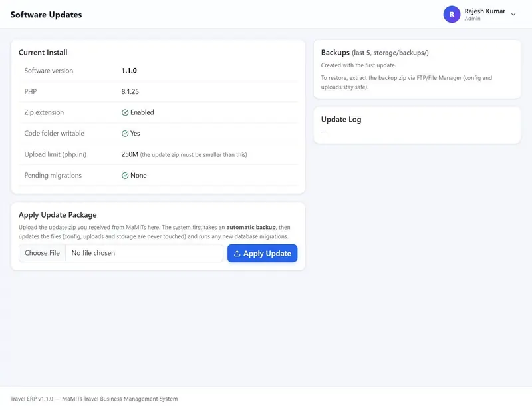Viewport: 532px width, 410px height.
Task: Click the 'No file chosen' file field
Action: point(121,253)
